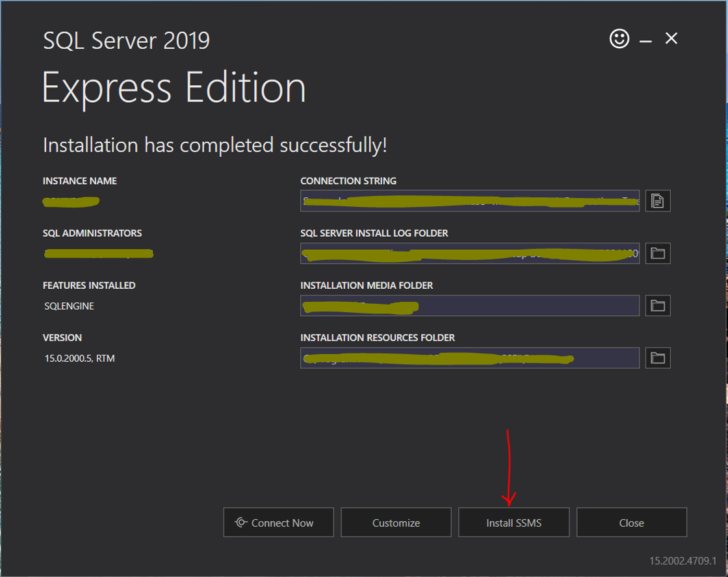Close the installer with the X icon
Image resolution: width=728 pixels, height=577 pixels.
[x=671, y=38]
